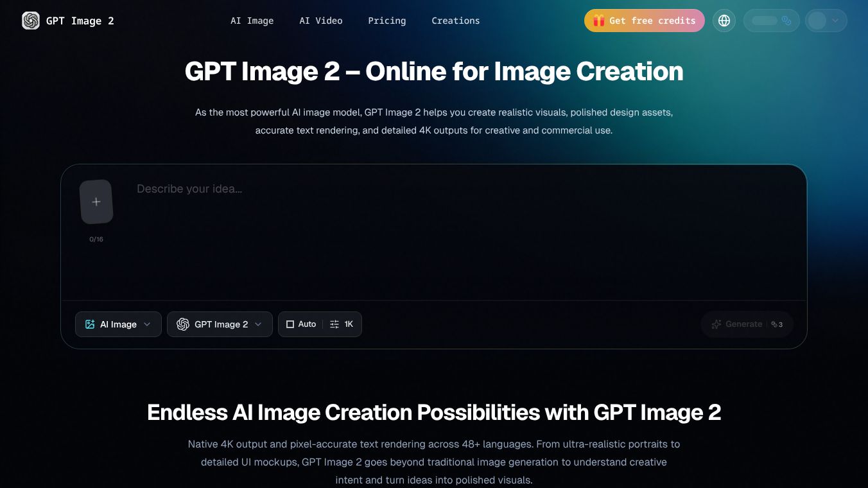
Task: Open the AI Image nav menu
Action: 252,21
